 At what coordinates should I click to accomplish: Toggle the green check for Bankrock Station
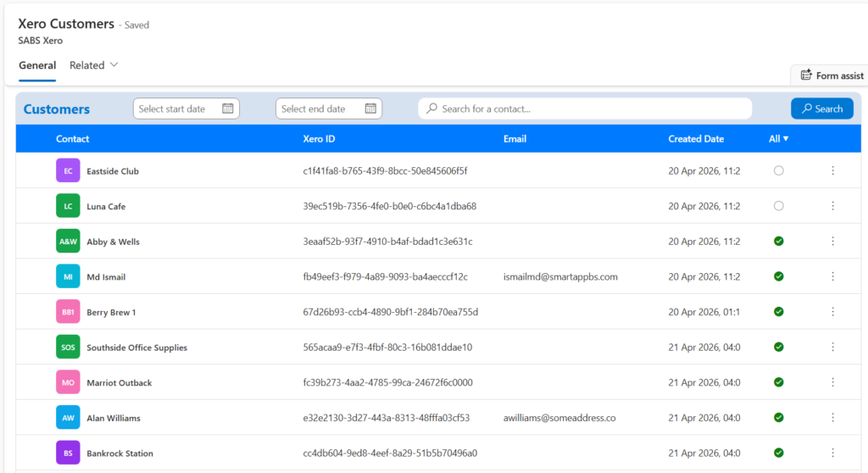click(x=778, y=453)
